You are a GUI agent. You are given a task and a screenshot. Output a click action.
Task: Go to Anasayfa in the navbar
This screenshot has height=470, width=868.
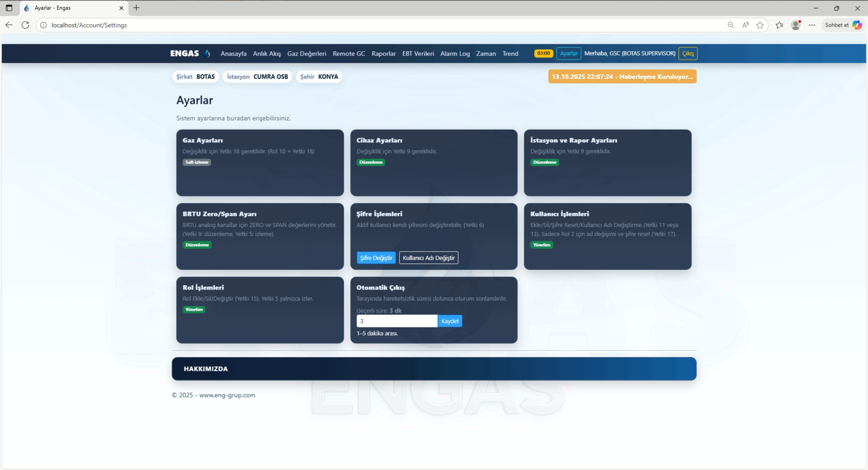[233, 54]
